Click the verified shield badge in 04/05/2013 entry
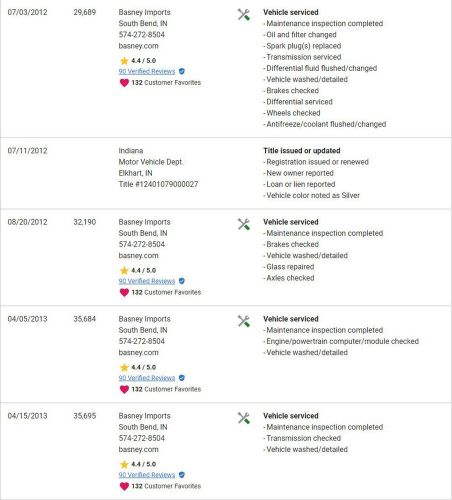The image size is (452, 500). (x=182, y=378)
